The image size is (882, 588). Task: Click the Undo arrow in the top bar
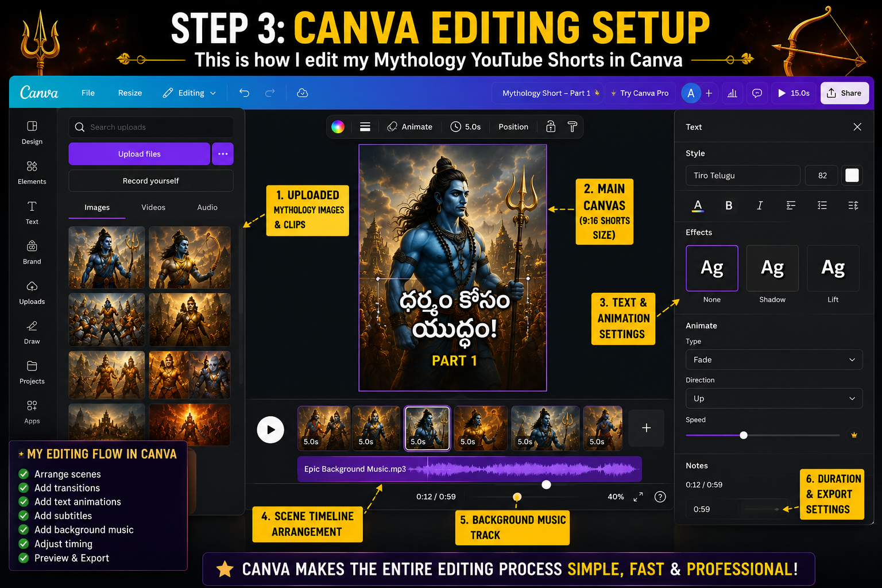(244, 93)
